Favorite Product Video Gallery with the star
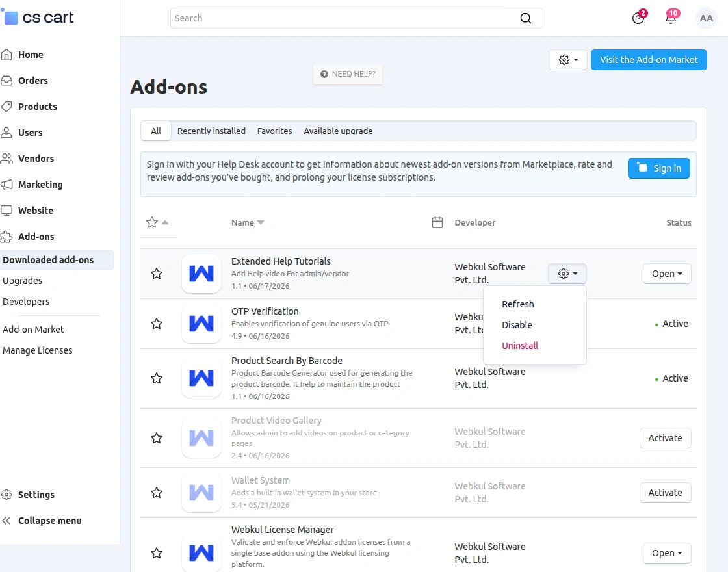Image resolution: width=728 pixels, height=572 pixels. click(x=157, y=438)
